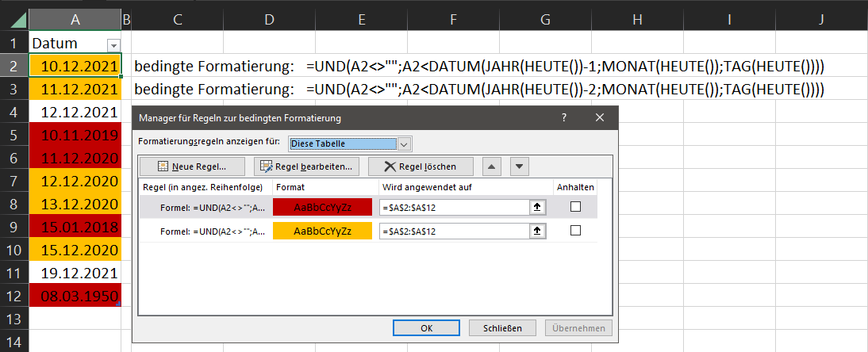Screen dimensions: 868x352
Task: Click the Neue Regel button
Action: point(193,166)
